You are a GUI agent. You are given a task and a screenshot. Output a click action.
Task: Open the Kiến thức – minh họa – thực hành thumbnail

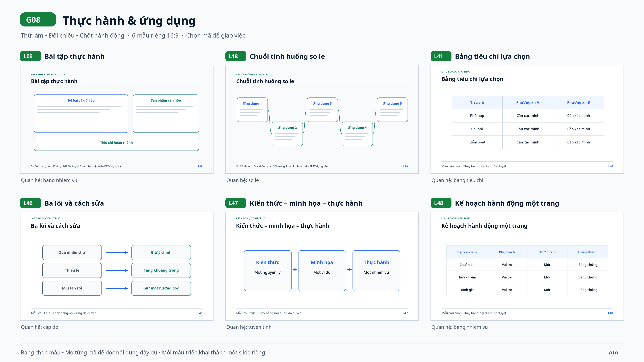322,266
